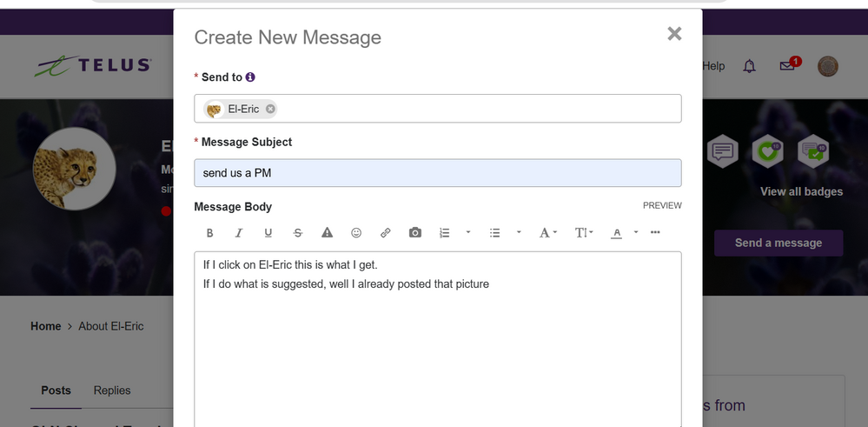Open the font size dropdown
This screenshot has height=427, width=868.
584,233
